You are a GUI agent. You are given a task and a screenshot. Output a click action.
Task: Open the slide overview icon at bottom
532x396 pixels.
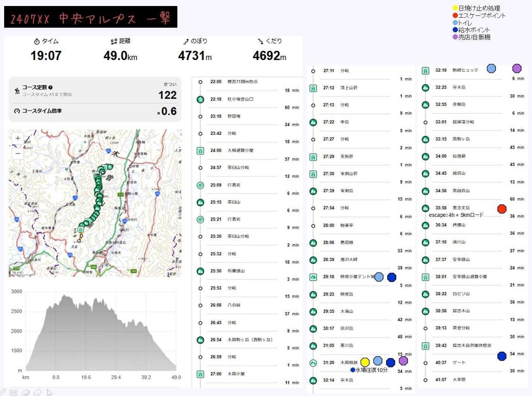click(14, 393)
